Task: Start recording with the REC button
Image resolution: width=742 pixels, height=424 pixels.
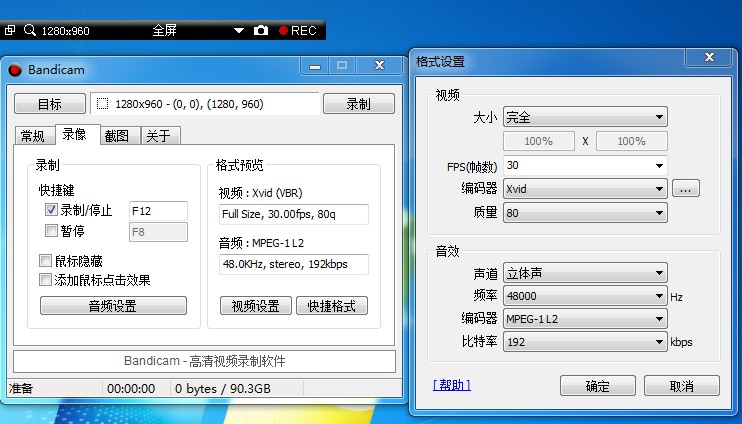Action: [x=297, y=30]
